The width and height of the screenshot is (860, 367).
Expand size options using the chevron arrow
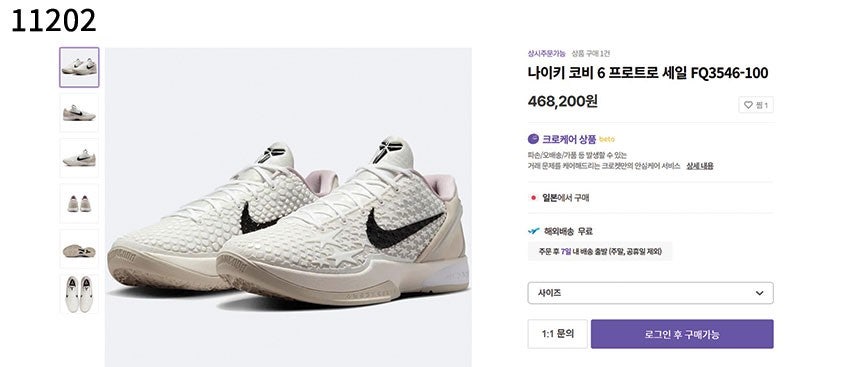(x=759, y=293)
